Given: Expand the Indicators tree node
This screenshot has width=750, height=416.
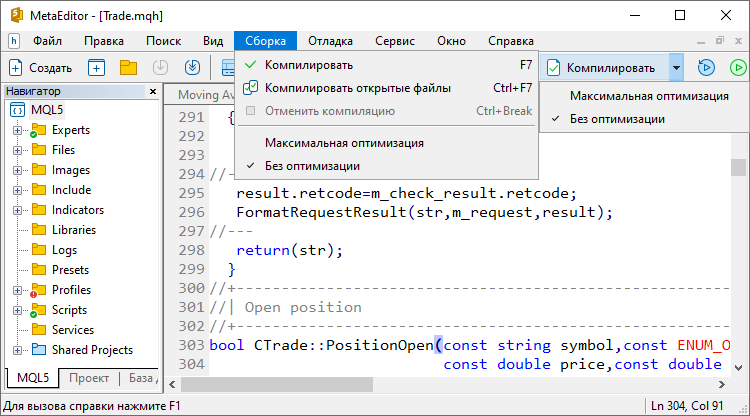Looking at the screenshot, I should (x=17, y=210).
